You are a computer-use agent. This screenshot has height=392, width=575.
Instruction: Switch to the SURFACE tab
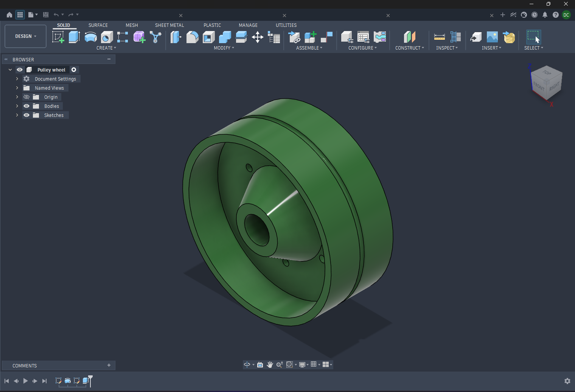click(98, 25)
